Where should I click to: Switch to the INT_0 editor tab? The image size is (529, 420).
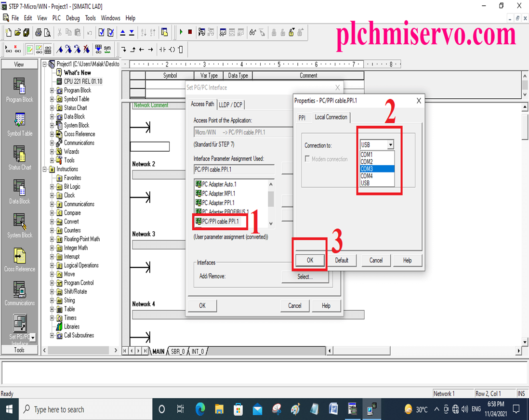click(198, 351)
